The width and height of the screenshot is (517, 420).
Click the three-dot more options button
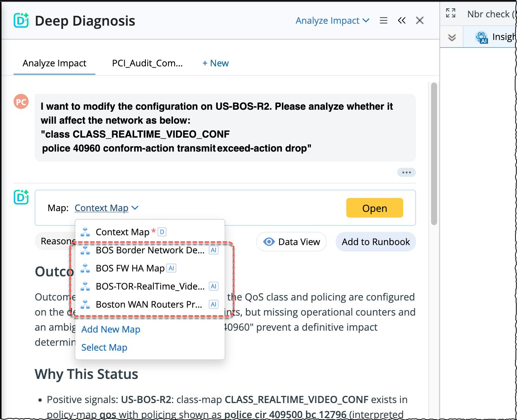tap(406, 172)
